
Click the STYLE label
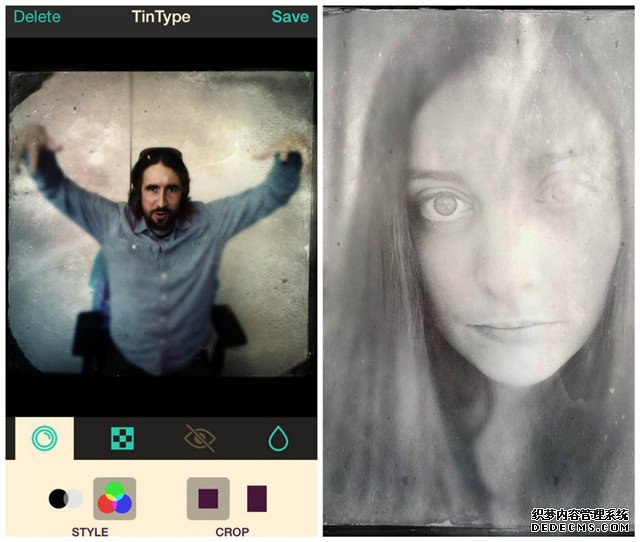90,532
